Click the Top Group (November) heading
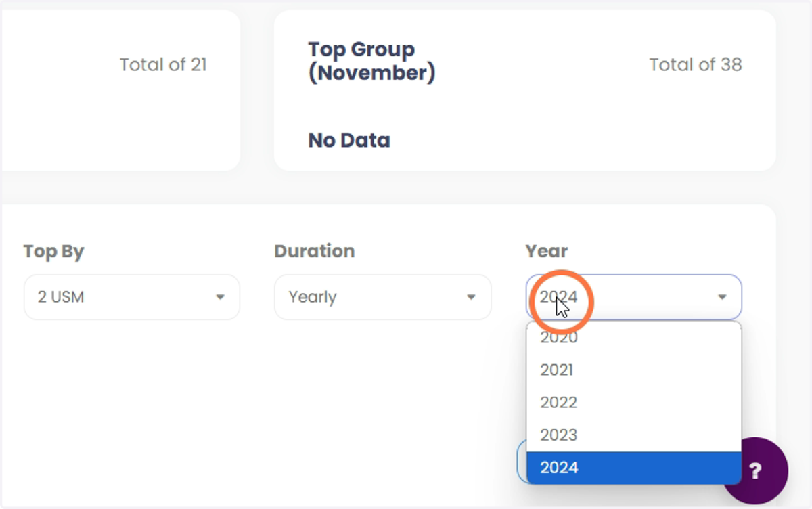The image size is (812, 509). pyautogui.click(x=371, y=60)
